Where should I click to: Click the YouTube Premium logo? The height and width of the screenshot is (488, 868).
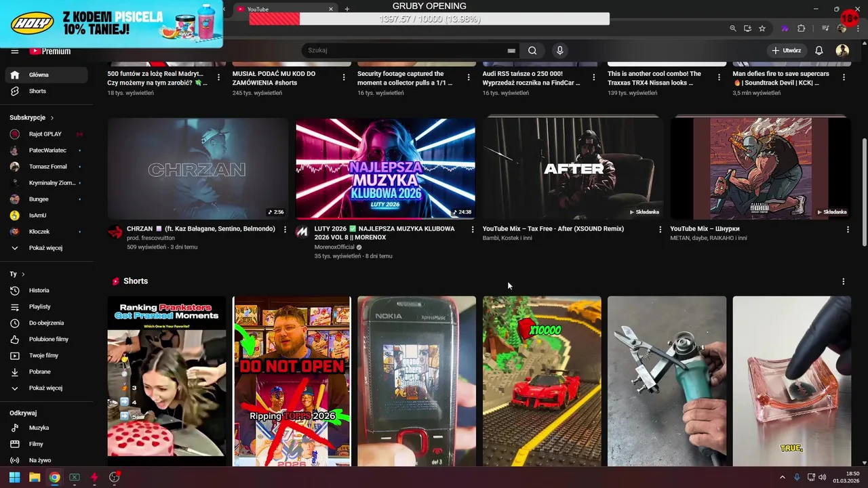(50, 51)
